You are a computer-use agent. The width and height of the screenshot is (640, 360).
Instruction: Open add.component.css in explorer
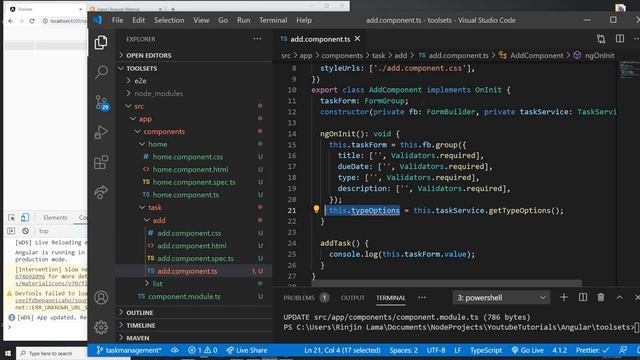coord(189,233)
